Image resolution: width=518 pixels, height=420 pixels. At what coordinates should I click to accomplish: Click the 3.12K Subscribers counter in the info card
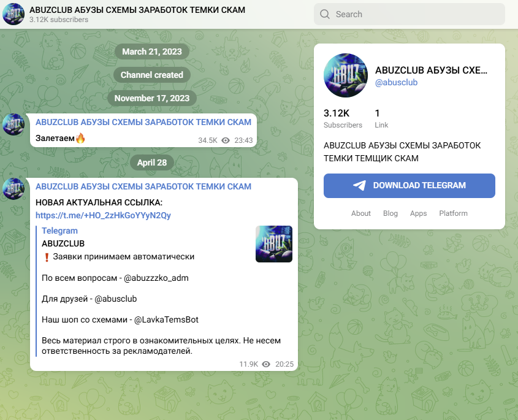(x=343, y=118)
